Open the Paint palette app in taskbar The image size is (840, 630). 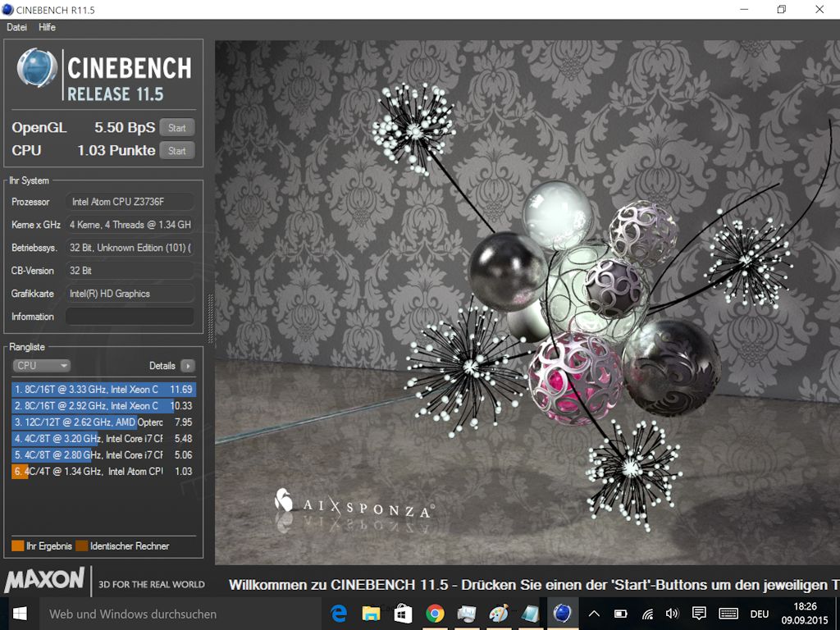(499, 614)
